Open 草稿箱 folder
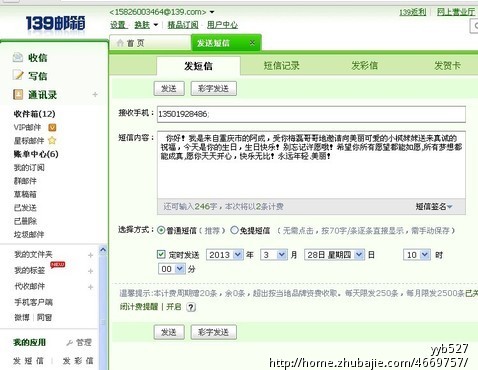The height and width of the screenshot is (370, 478). pos(25,194)
